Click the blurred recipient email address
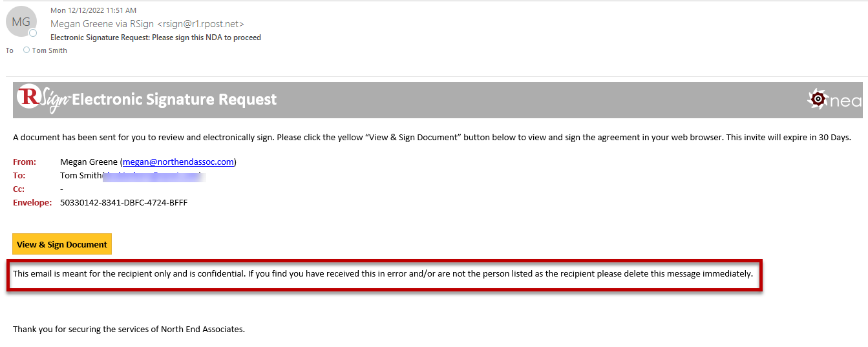The image size is (868, 347). (154, 176)
